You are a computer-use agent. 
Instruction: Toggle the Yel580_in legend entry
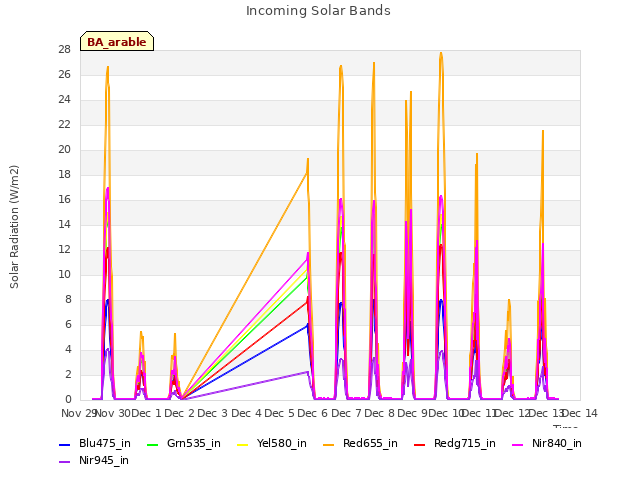tap(272, 443)
